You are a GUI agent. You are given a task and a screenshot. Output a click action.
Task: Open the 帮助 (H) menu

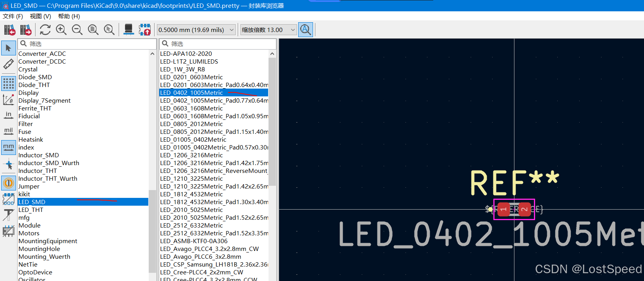coord(69,16)
